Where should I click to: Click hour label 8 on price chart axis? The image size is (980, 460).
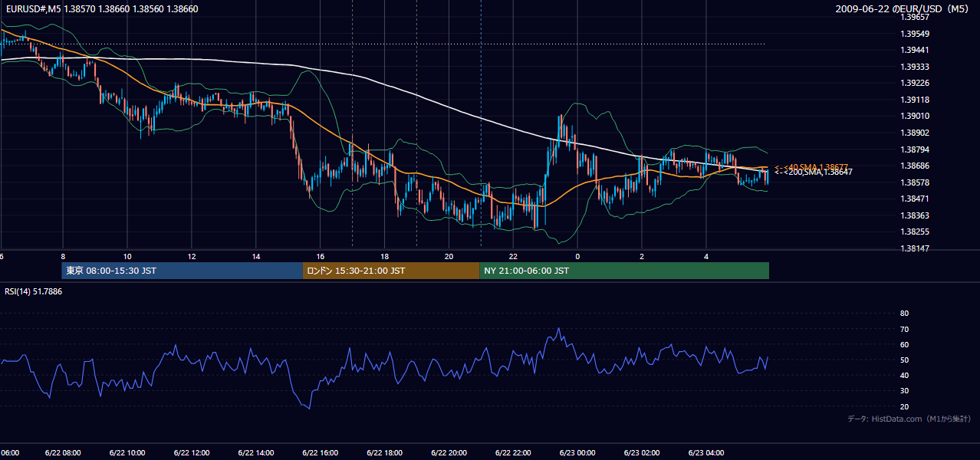click(x=63, y=256)
